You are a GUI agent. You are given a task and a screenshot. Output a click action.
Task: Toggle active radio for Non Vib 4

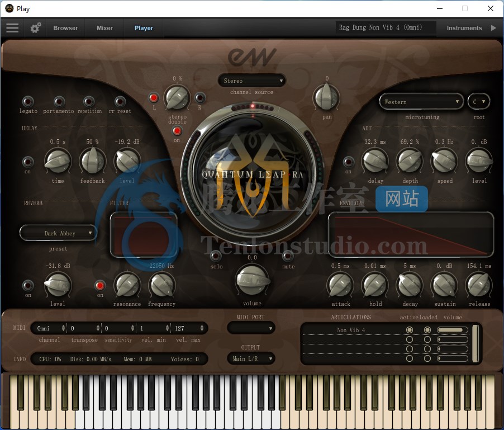[x=410, y=330]
